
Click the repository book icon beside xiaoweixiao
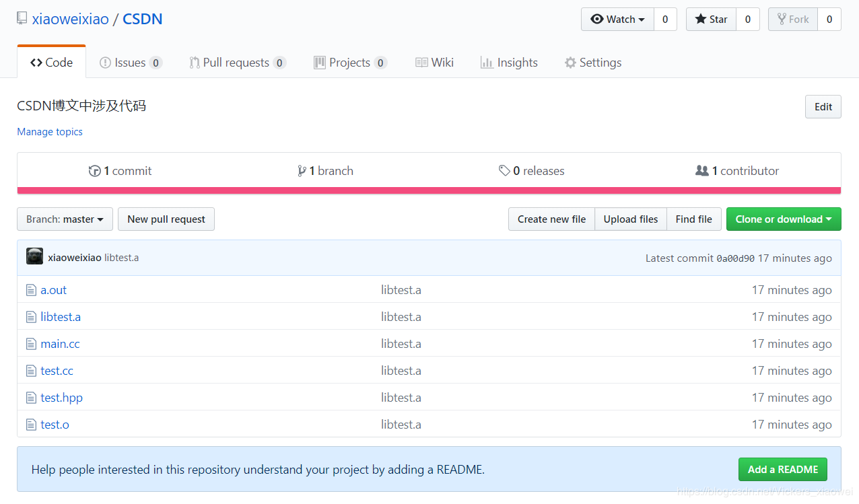pos(22,19)
